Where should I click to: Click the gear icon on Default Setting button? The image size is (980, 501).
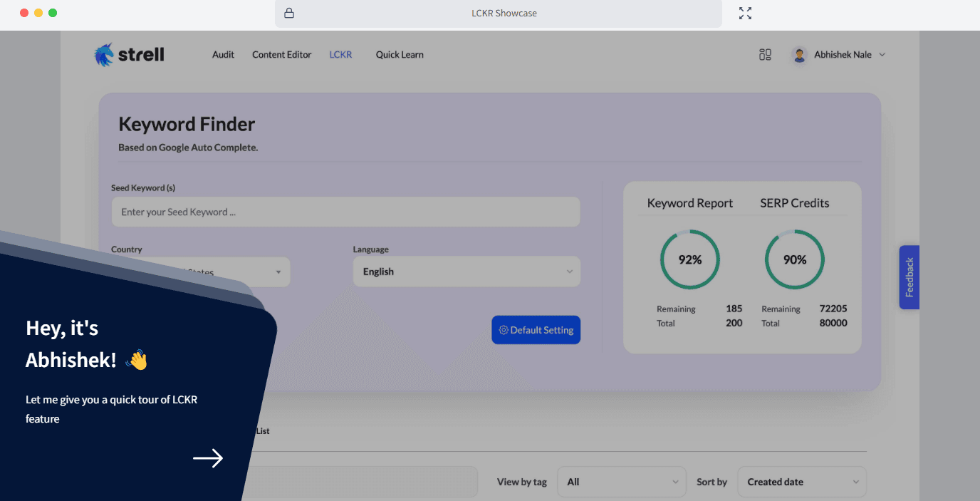[504, 330]
